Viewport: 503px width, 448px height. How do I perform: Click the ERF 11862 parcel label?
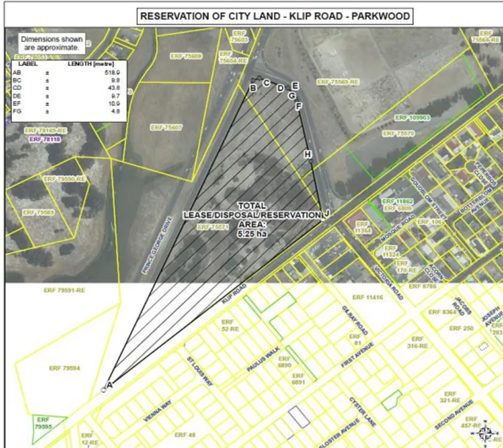pyautogui.click(x=398, y=201)
